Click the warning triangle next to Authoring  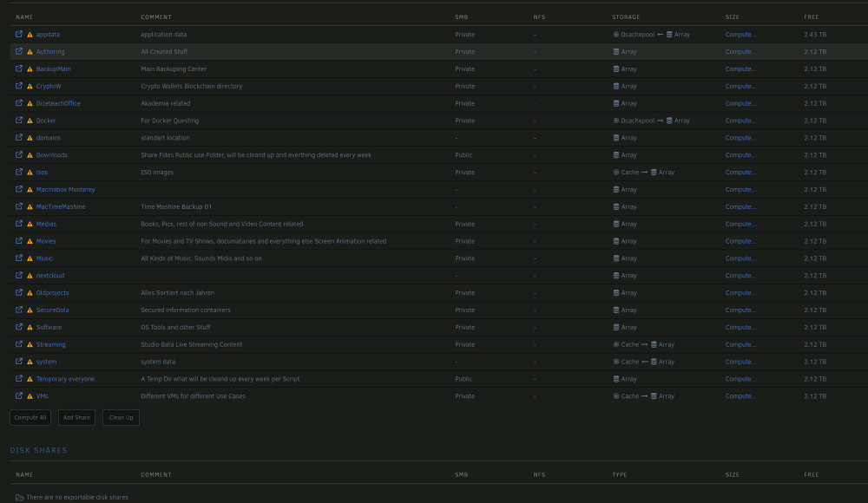30,52
